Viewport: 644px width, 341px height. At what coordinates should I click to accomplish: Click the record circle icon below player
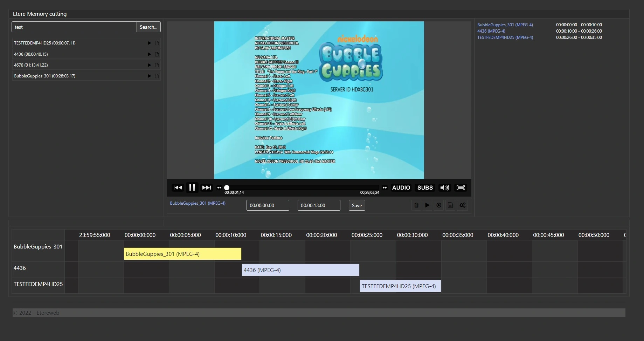[439, 205]
